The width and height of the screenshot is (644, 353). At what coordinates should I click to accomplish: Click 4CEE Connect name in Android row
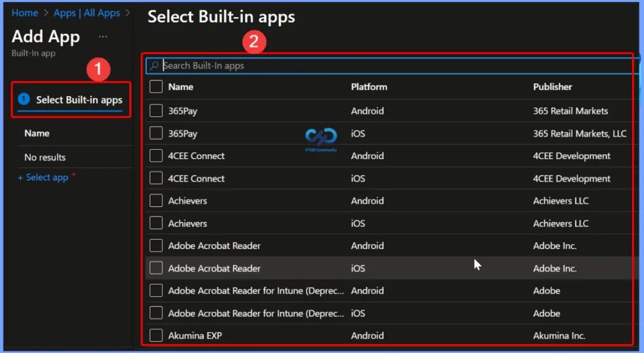tap(196, 156)
